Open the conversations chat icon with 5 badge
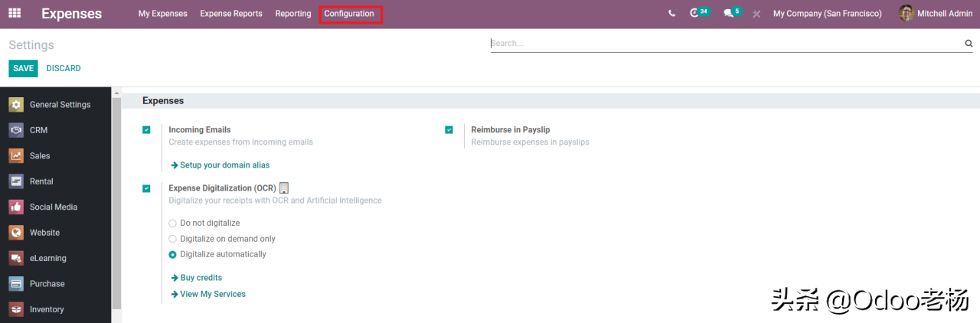The image size is (980, 323). pyautogui.click(x=732, y=13)
